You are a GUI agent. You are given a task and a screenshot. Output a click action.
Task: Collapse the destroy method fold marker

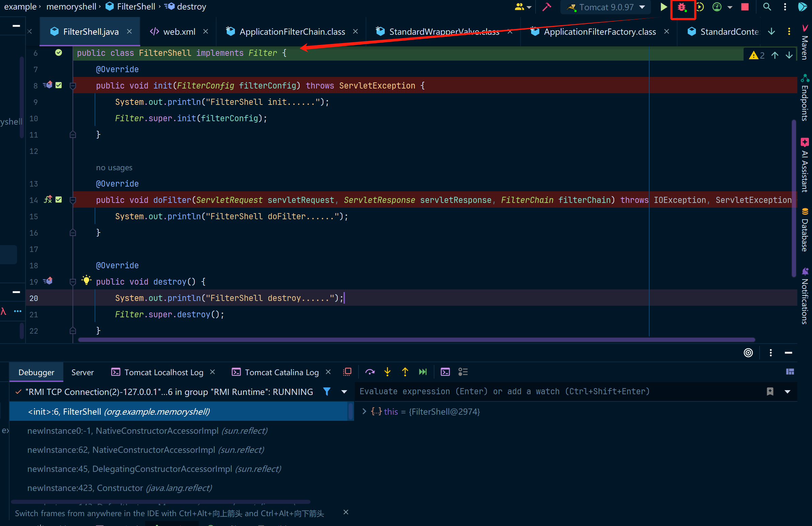(x=73, y=282)
